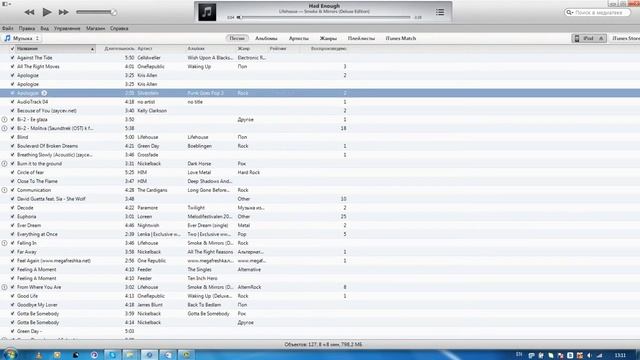Click the status icon beside From Where You Are
The height and width of the screenshot is (360, 640).
point(4,287)
